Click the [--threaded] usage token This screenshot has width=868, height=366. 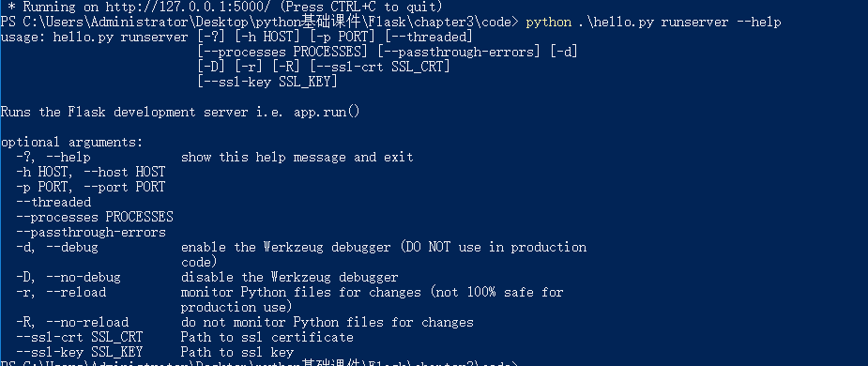(429, 38)
